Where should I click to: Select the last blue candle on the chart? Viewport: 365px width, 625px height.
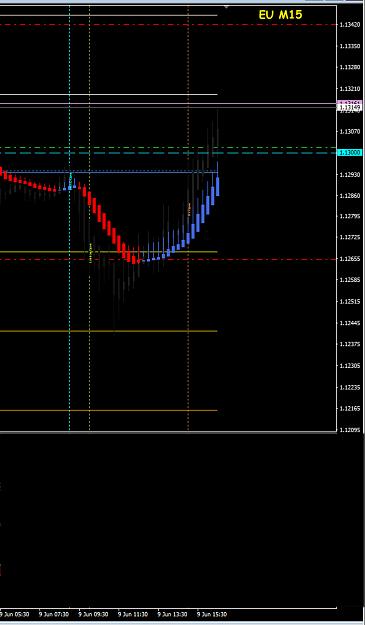coord(218,186)
